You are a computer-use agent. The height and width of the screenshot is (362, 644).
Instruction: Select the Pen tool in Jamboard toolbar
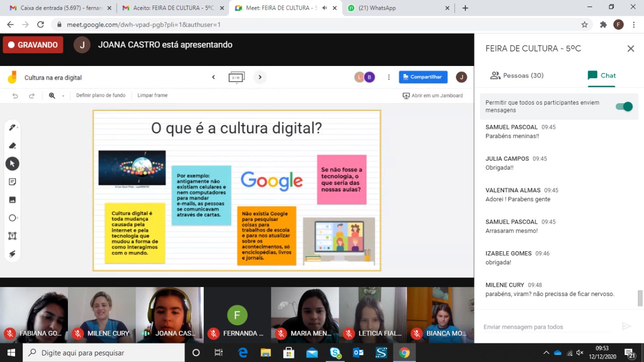click(x=13, y=127)
